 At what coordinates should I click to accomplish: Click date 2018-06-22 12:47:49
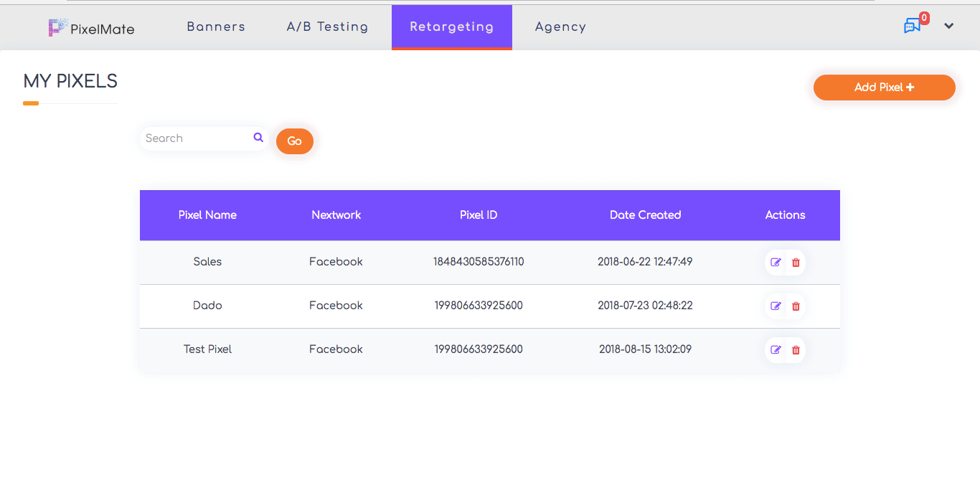tap(645, 262)
